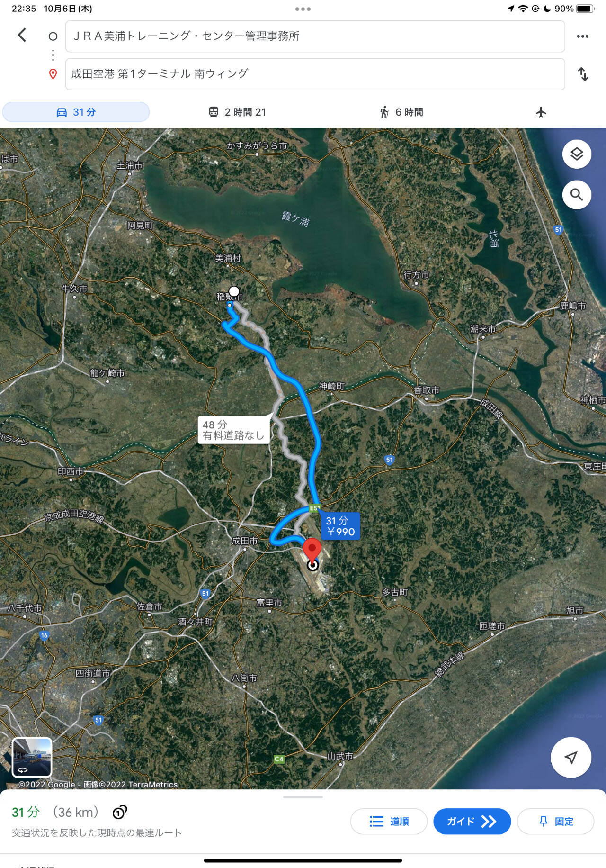Tap the toll coin info icon
The height and width of the screenshot is (868, 606).
point(120,812)
